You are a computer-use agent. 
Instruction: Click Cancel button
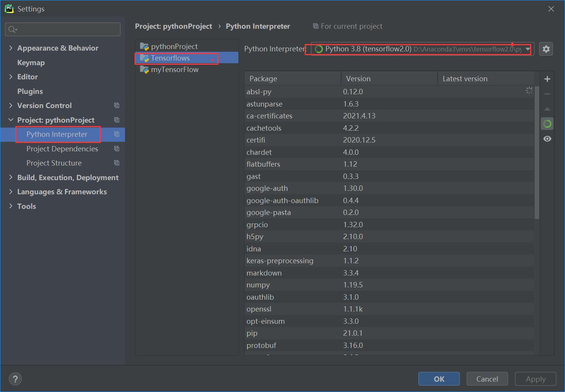tap(487, 379)
